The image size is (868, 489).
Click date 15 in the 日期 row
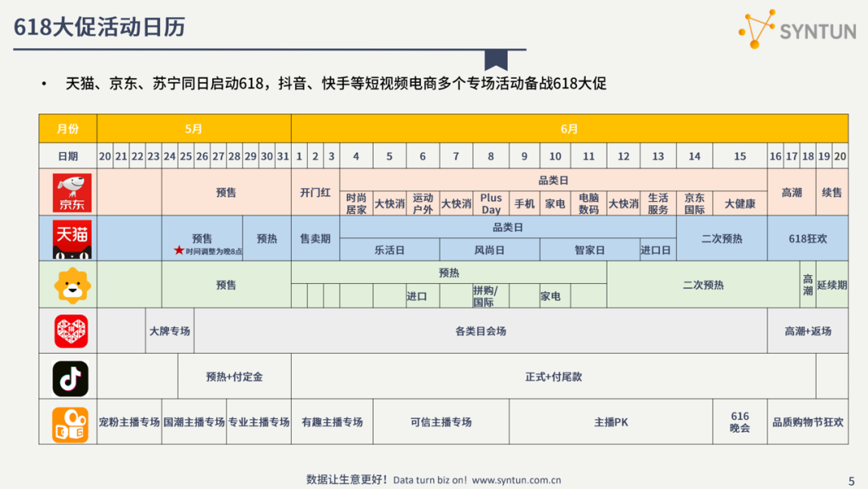click(x=739, y=156)
